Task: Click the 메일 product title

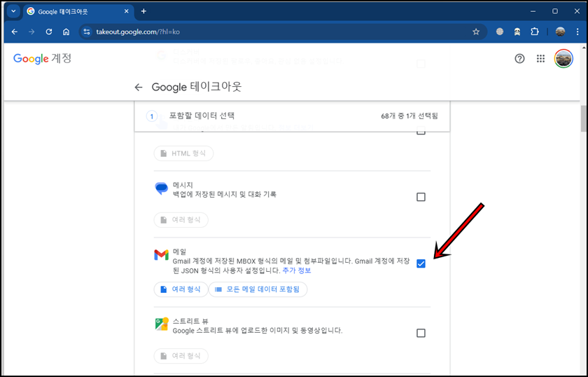Action: [x=179, y=252]
